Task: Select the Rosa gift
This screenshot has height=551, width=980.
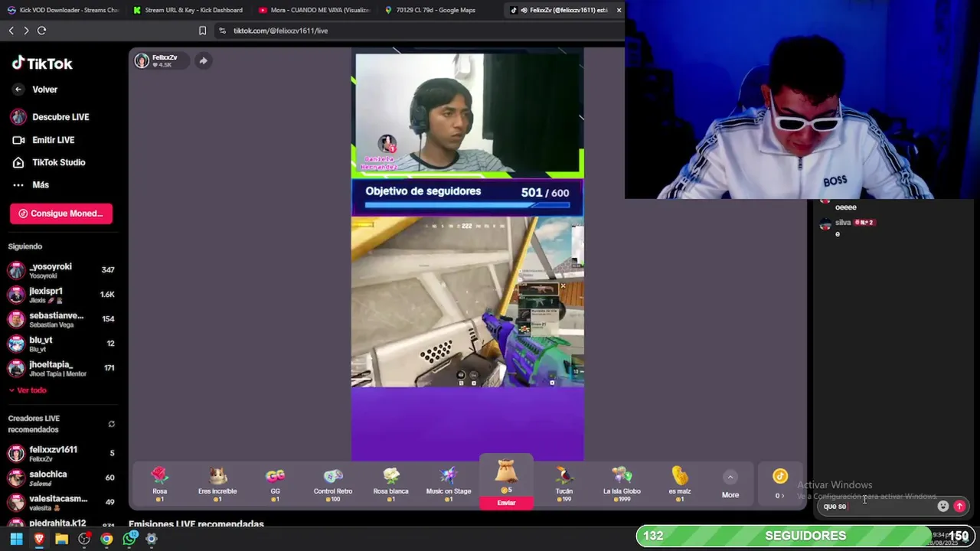Action: pyautogui.click(x=159, y=484)
